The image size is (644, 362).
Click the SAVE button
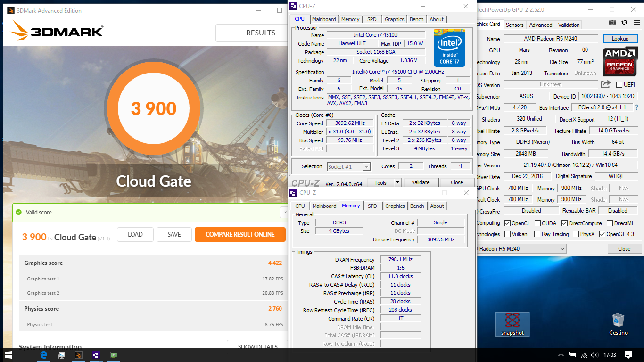point(174,234)
